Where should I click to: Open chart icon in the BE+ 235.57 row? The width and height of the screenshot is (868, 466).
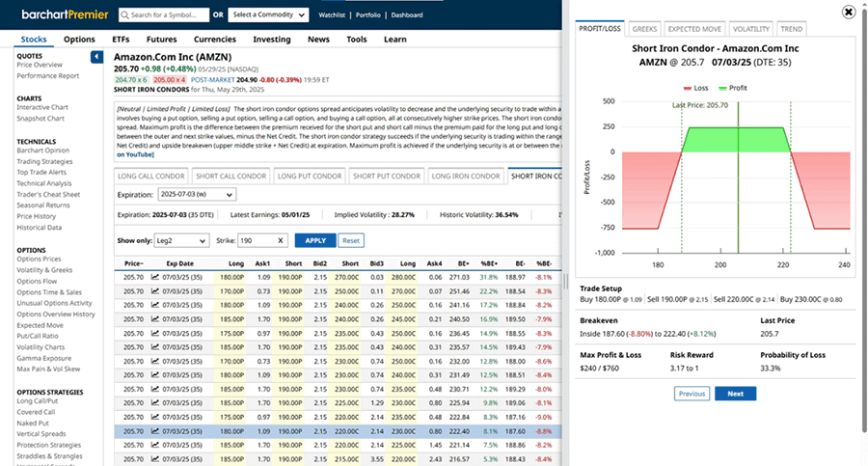coord(155,347)
